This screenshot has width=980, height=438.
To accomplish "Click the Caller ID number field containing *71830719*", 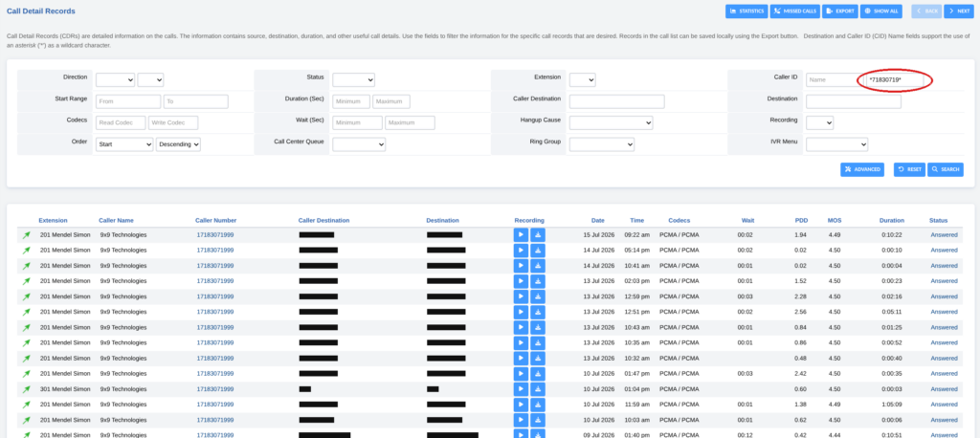I will click(895, 80).
